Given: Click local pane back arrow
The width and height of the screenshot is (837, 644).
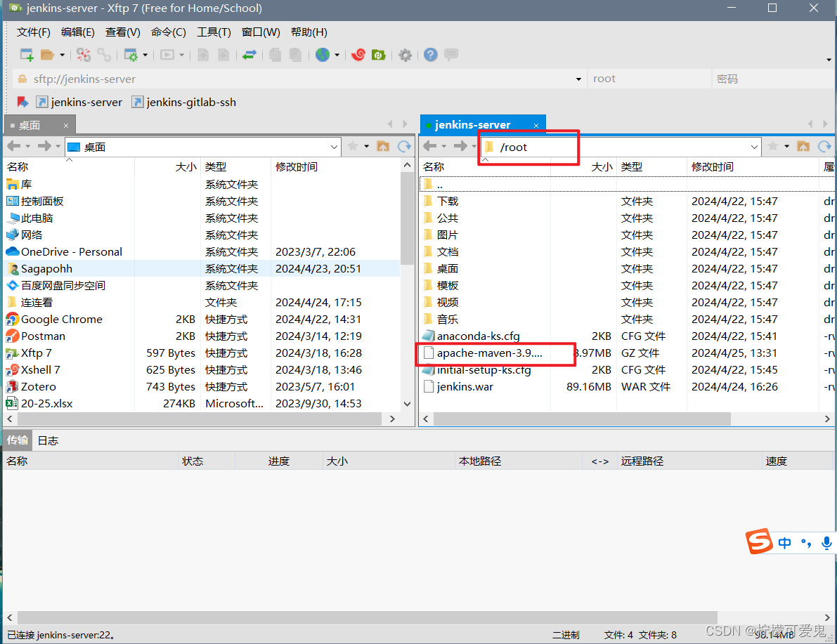Looking at the screenshot, I should [14, 146].
